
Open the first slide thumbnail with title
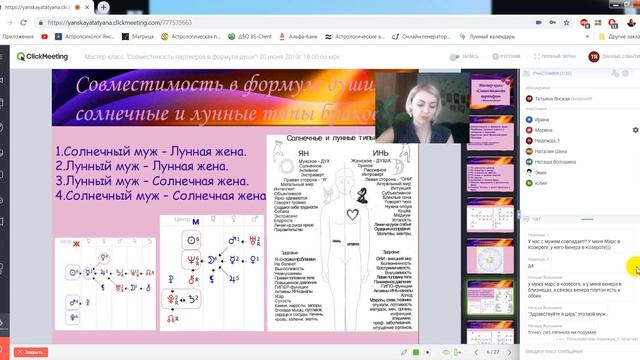490,91
